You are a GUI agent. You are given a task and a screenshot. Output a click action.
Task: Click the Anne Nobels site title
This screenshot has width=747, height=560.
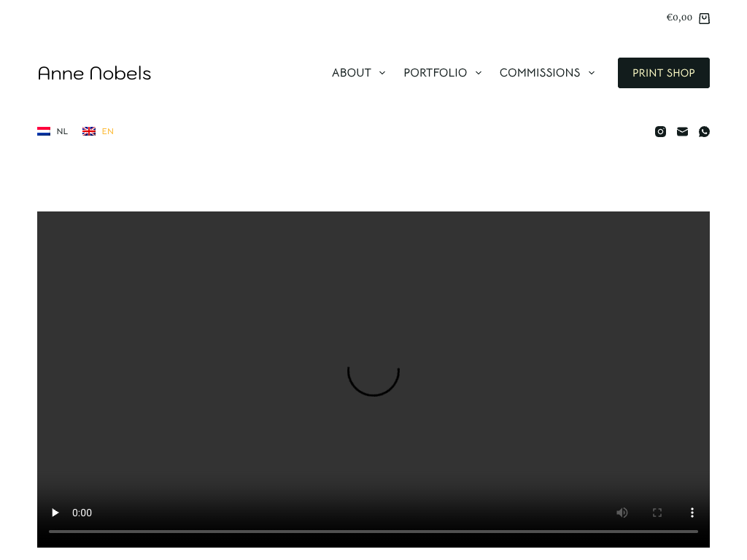[x=94, y=73]
